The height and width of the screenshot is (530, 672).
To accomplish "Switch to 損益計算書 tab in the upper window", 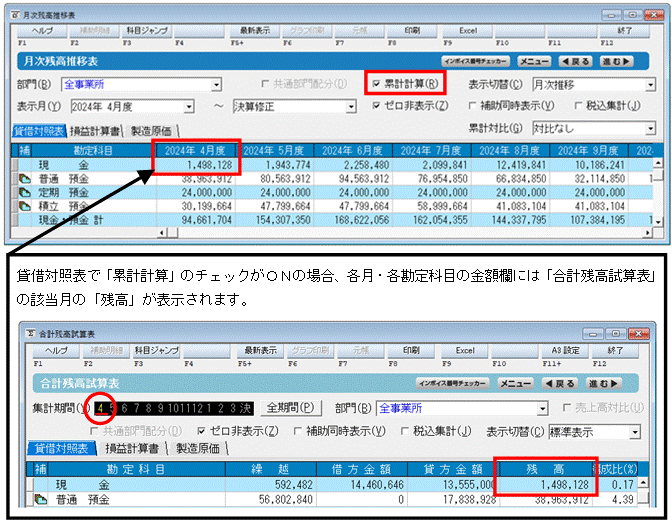I will click(x=95, y=131).
